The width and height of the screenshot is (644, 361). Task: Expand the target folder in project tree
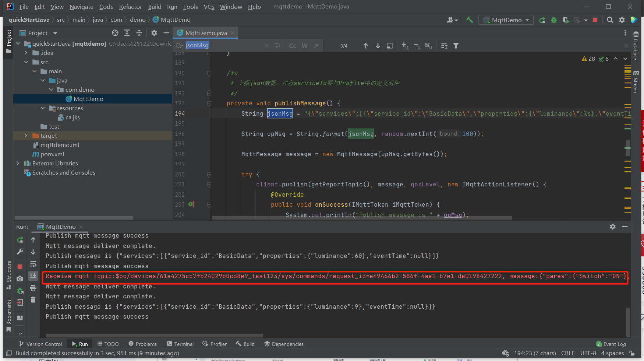click(26, 136)
